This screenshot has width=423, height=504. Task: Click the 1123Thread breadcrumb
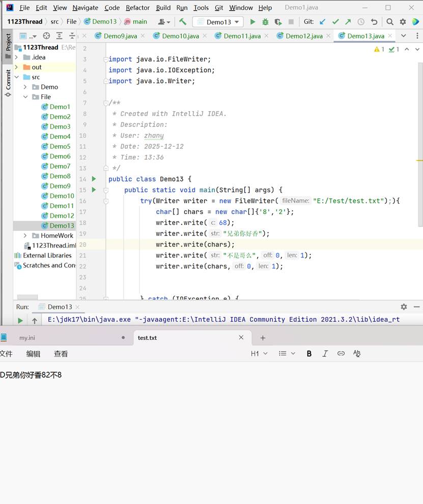[x=25, y=21]
